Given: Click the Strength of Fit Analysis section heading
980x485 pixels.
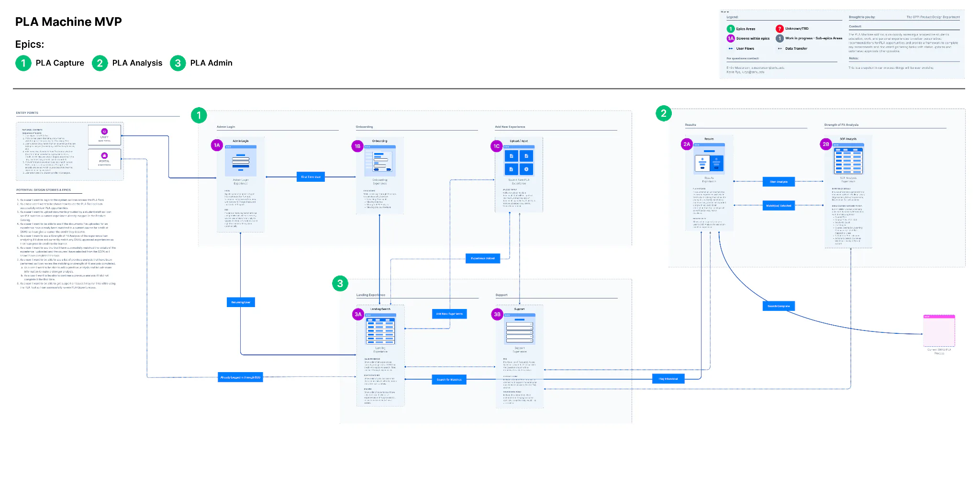Looking at the screenshot, I should click(841, 125).
